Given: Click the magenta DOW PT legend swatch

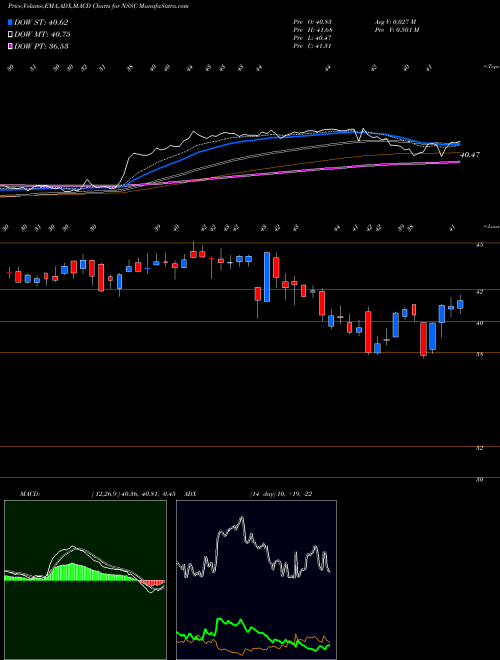Looking at the screenshot, I should 11,47.
